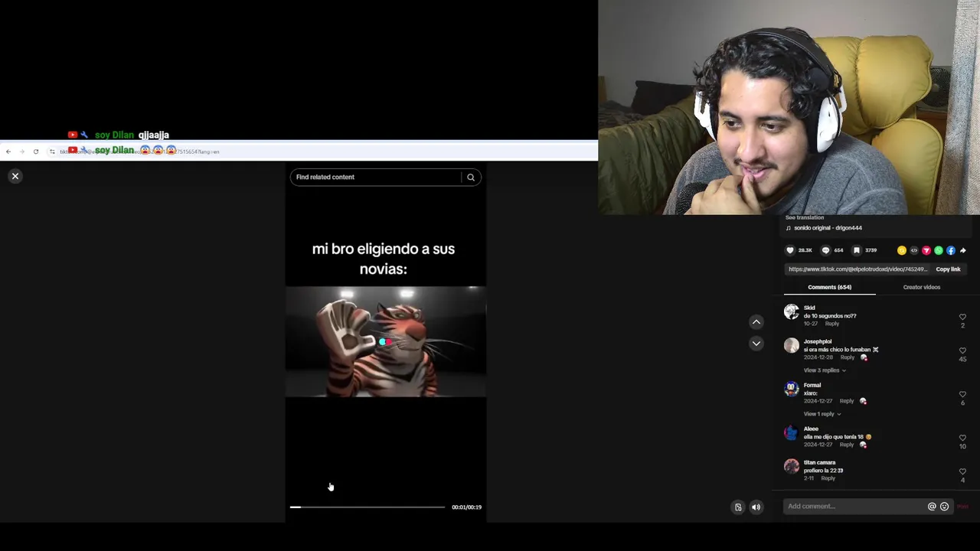This screenshot has height=551, width=980.
Task: Reply to titan camara's comment
Action: tap(828, 478)
